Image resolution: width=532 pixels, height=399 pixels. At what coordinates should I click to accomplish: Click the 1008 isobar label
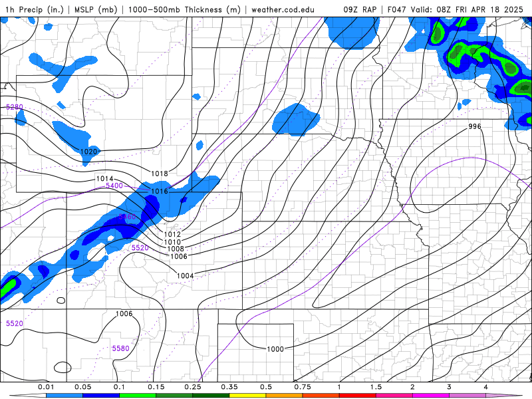[176, 249]
